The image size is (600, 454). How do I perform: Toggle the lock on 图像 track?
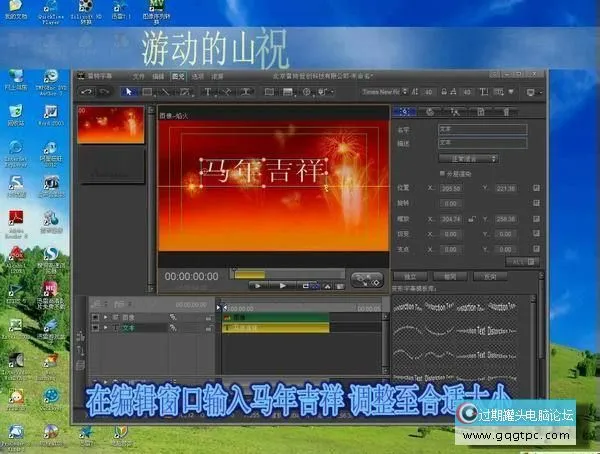209,317
